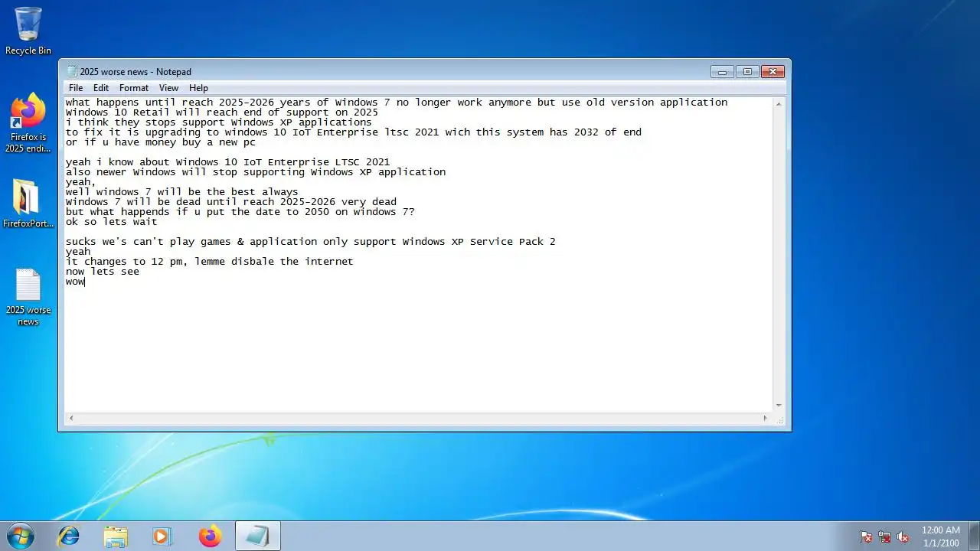
Task: Launch Firefox from the taskbar
Action: point(210,536)
